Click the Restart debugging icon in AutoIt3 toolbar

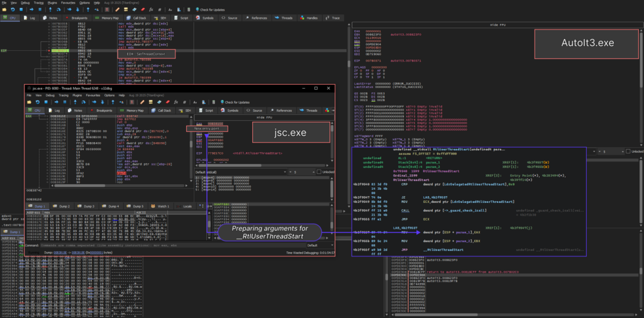click(12, 11)
